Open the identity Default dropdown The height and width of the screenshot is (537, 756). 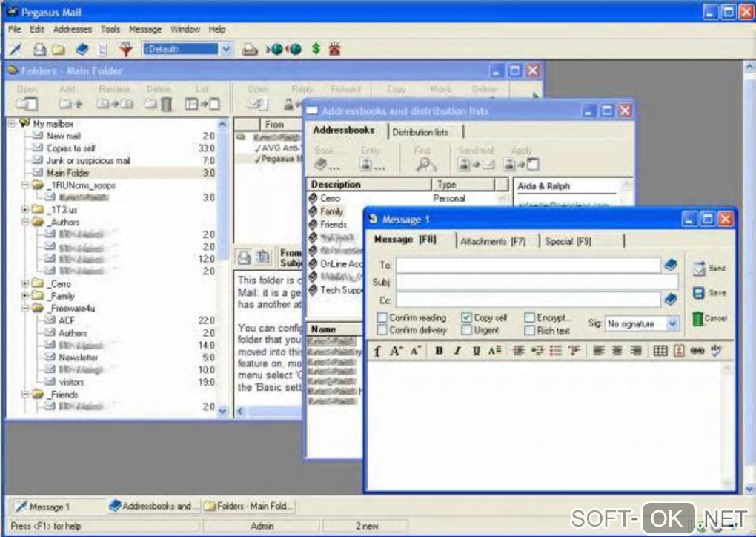pos(226,49)
